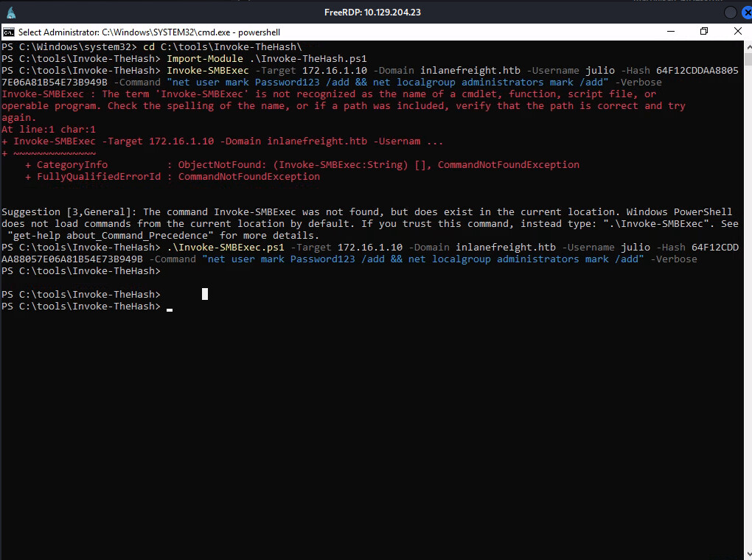Click the 'FullyQualifiedErrorId' error label
Viewport: 752px width, 560px height.
(99, 176)
